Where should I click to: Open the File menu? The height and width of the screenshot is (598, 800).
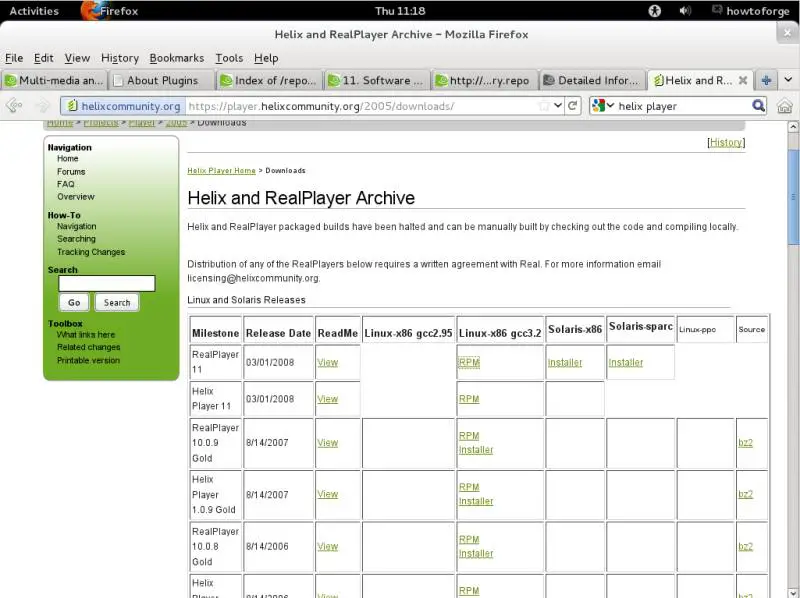point(14,58)
